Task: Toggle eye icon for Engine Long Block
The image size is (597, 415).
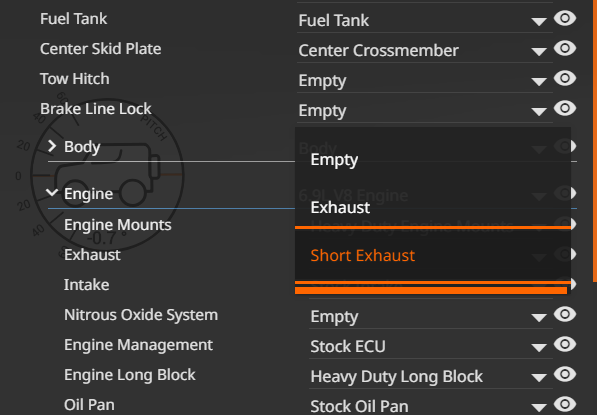Action: [x=565, y=375]
